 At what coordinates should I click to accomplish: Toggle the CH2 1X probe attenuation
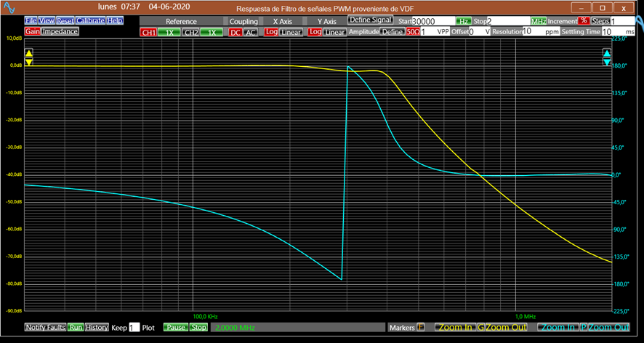[212, 33]
